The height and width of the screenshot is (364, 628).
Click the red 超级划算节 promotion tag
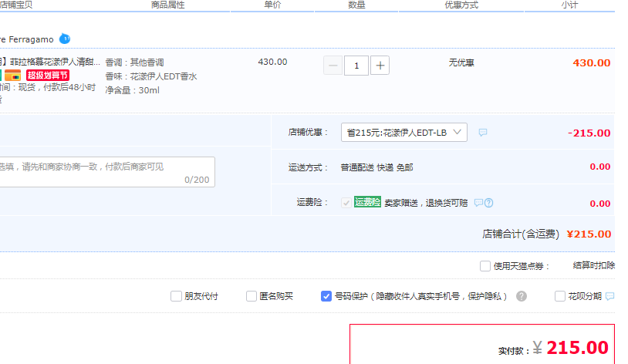(x=48, y=76)
